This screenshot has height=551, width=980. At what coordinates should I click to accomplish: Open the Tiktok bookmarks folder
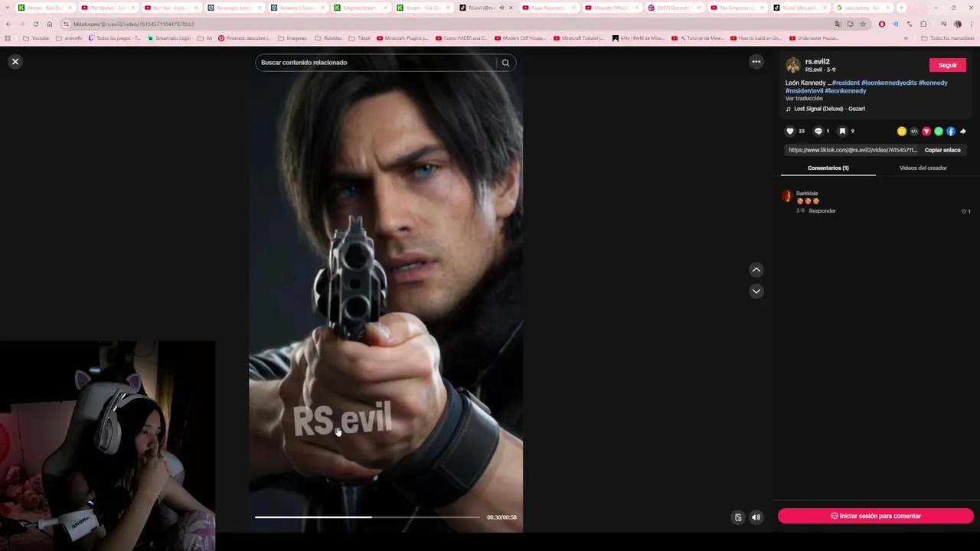pyautogui.click(x=359, y=37)
